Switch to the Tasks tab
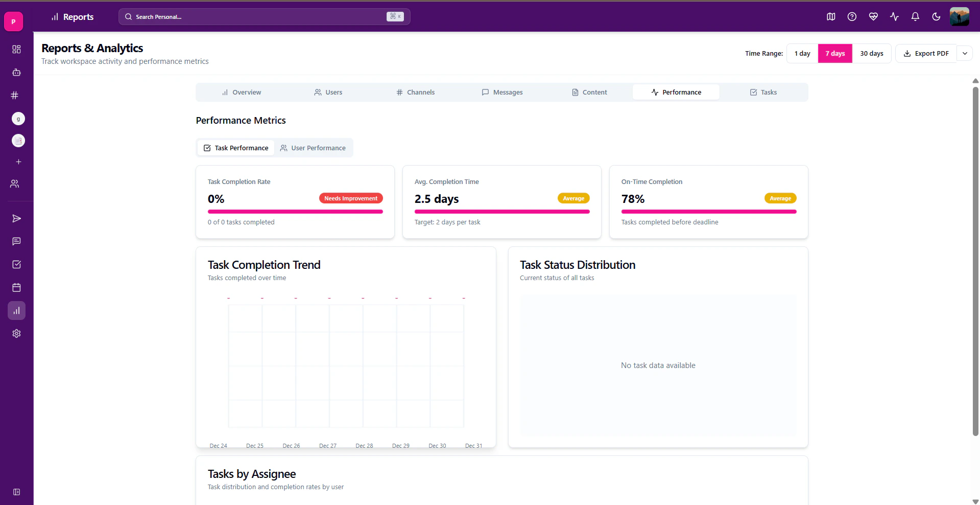The width and height of the screenshot is (980, 505). click(x=763, y=92)
